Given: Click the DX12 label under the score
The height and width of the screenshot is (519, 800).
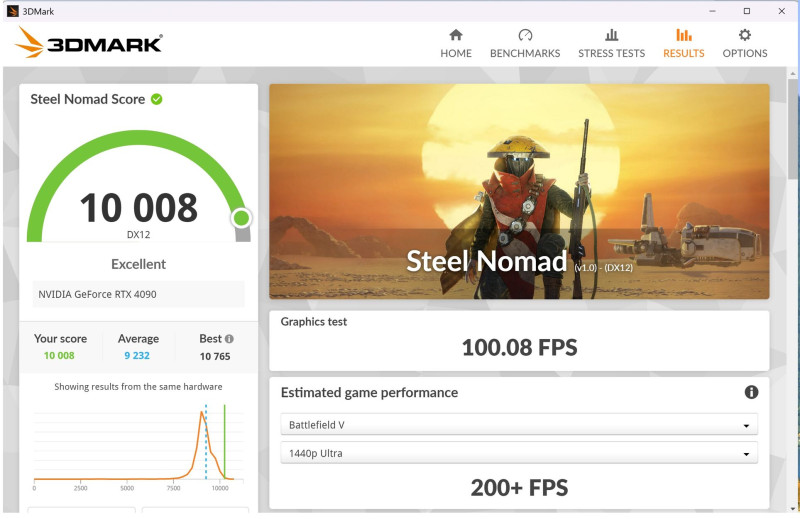Looking at the screenshot, I should (x=138, y=235).
